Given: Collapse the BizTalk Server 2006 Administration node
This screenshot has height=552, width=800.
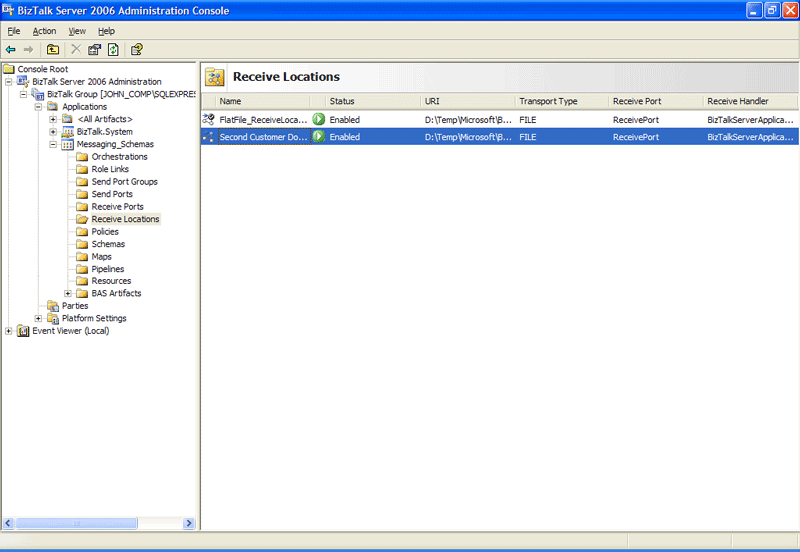Looking at the screenshot, I should point(9,82).
